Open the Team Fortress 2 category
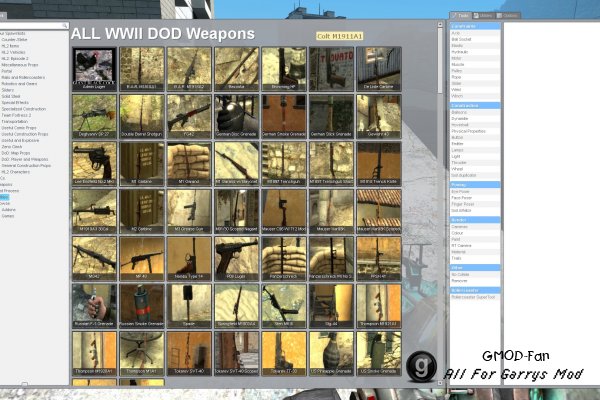Image resolution: width=600 pixels, height=400 pixels. [x=16, y=115]
